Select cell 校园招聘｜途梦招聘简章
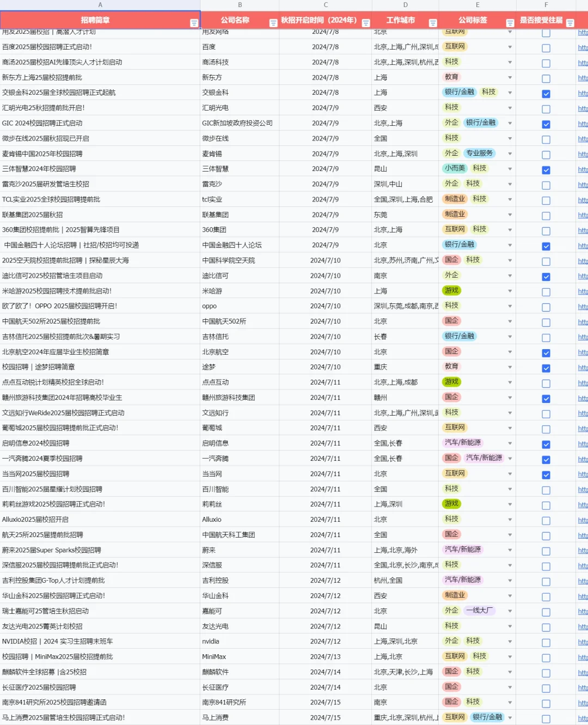Image resolution: width=588 pixels, height=725 pixels. 100,367
